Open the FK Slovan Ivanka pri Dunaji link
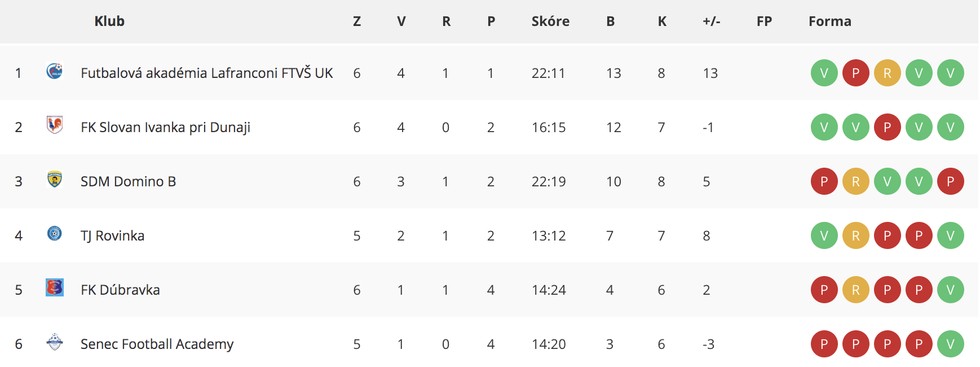980x367 pixels. coord(165,128)
